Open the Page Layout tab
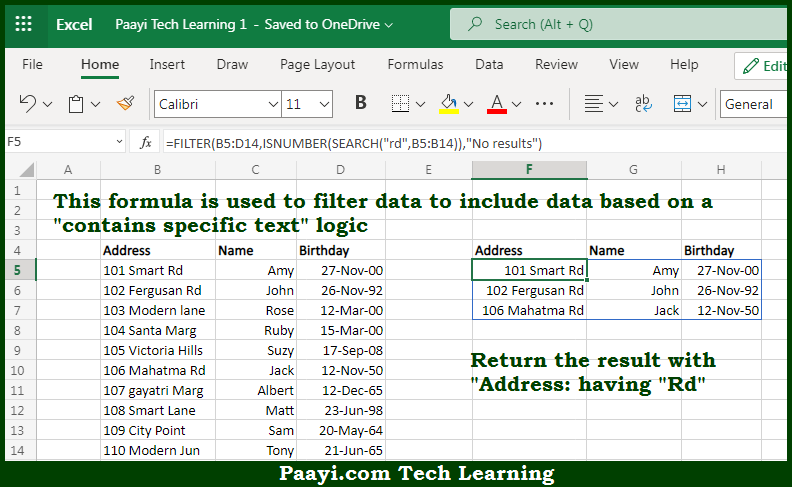 317,65
